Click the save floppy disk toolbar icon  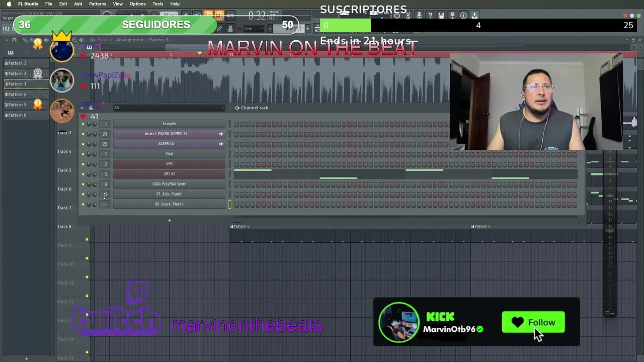coord(441,16)
